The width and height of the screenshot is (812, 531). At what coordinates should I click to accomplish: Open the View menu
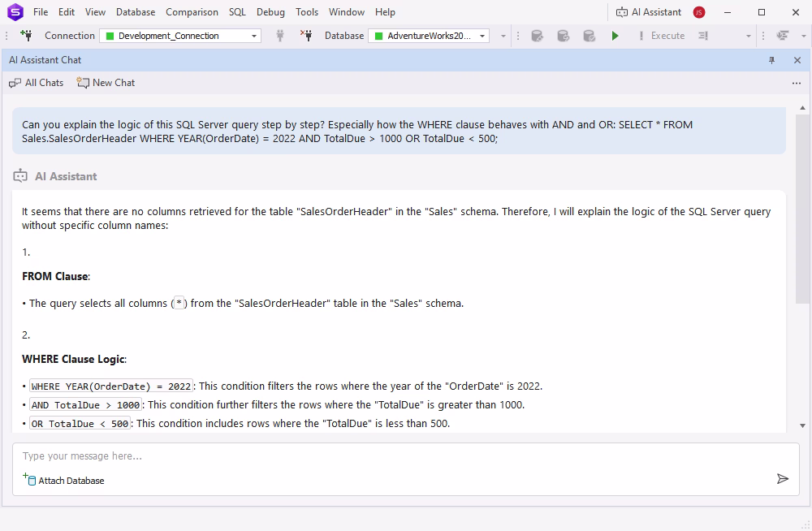click(95, 12)
